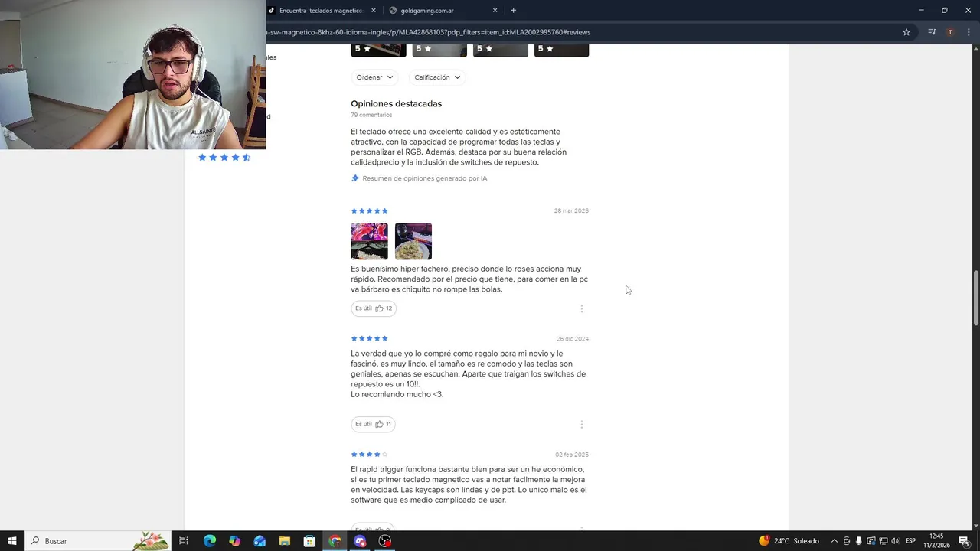
Task: Show hidden system tray icons
Action: coord(835,541)
